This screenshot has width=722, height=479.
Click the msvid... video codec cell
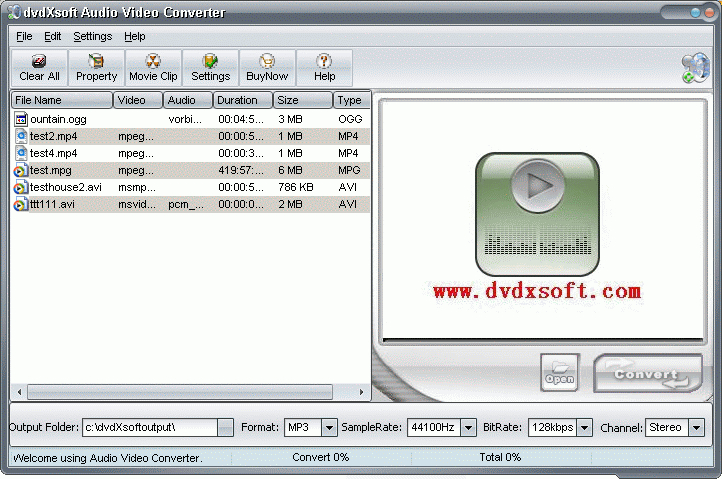click(137, 204)
